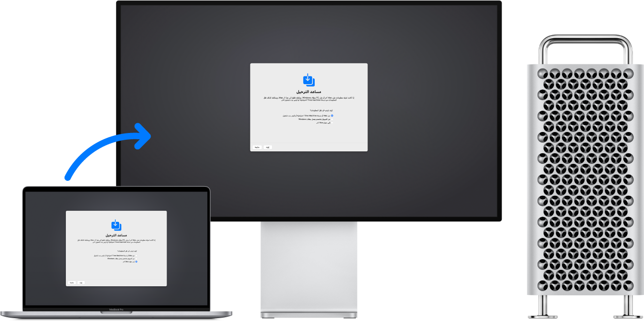Click the blue download-style arrow inside the large dialog icon
644x323 pixels.
coord(307,77)
